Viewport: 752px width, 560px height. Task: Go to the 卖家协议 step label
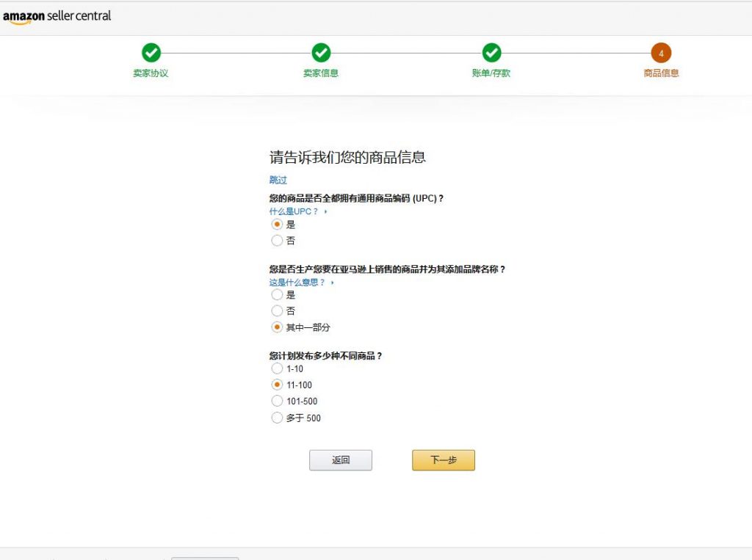pyautogui.click(x=151, y=73)
